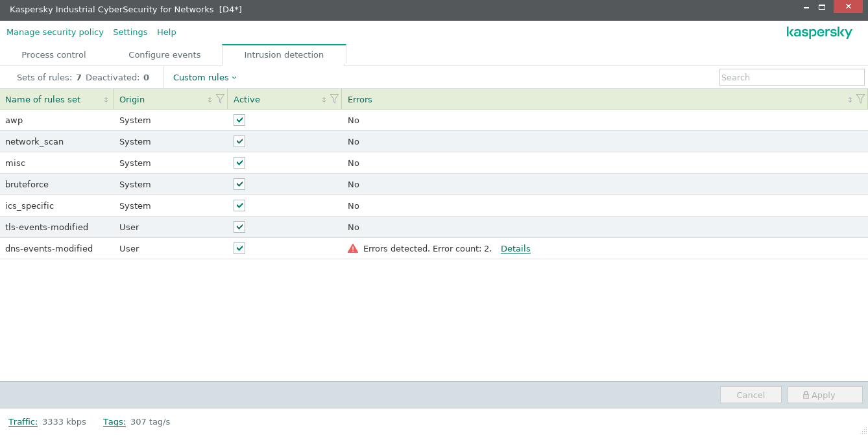Click sort arrows in Name of rules set column
The height and width of the screenshot is (435, 868).
[106, 100]
